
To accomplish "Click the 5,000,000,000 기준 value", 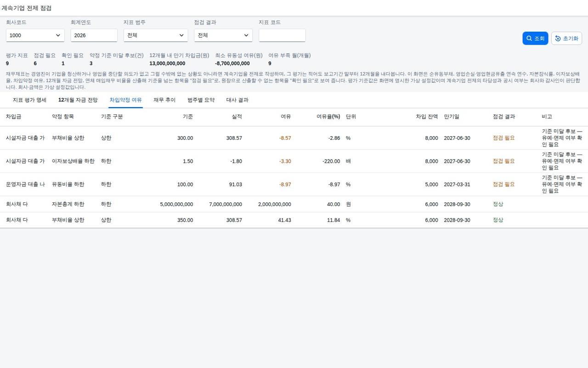I will pyautogui.click(x=176, y=204).
